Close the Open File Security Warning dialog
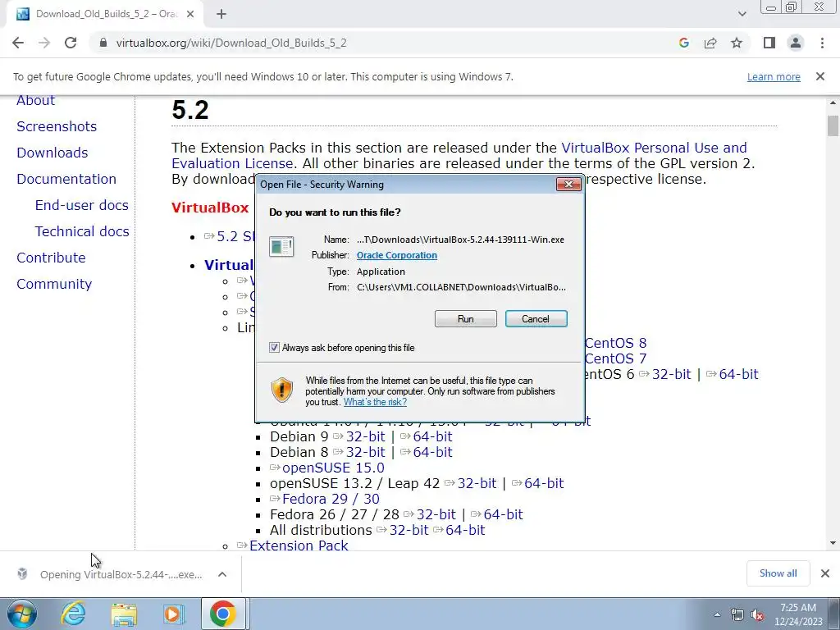Screen dimensions: 840x630 [x=568, y=185]
